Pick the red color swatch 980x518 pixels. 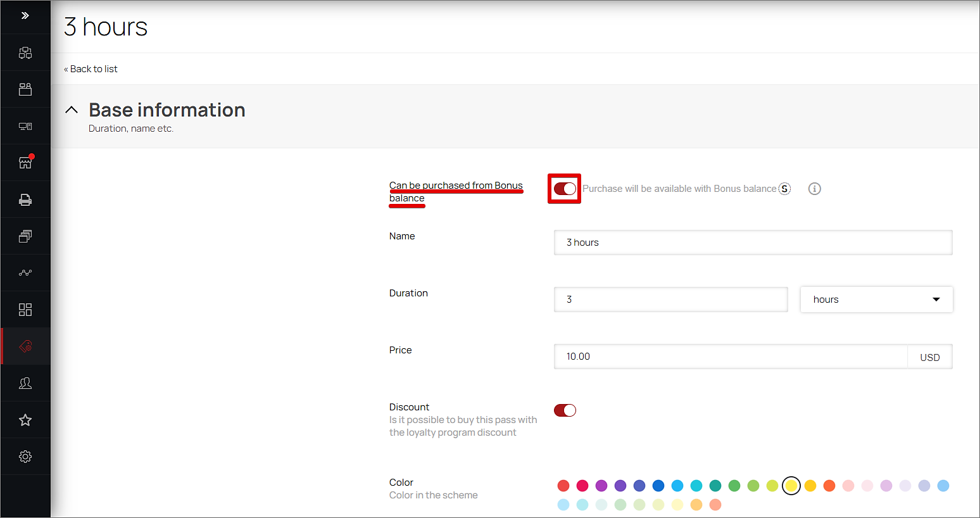(563, 486)
